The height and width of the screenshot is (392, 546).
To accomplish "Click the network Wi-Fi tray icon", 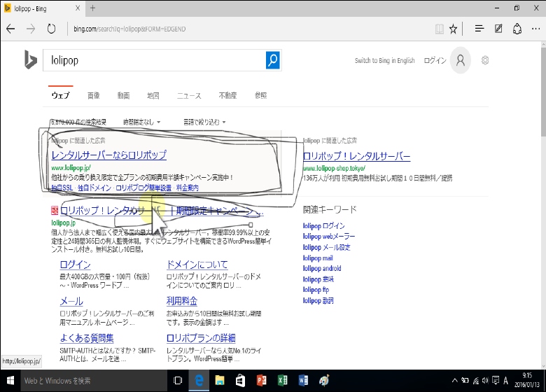I will [476, 381].
